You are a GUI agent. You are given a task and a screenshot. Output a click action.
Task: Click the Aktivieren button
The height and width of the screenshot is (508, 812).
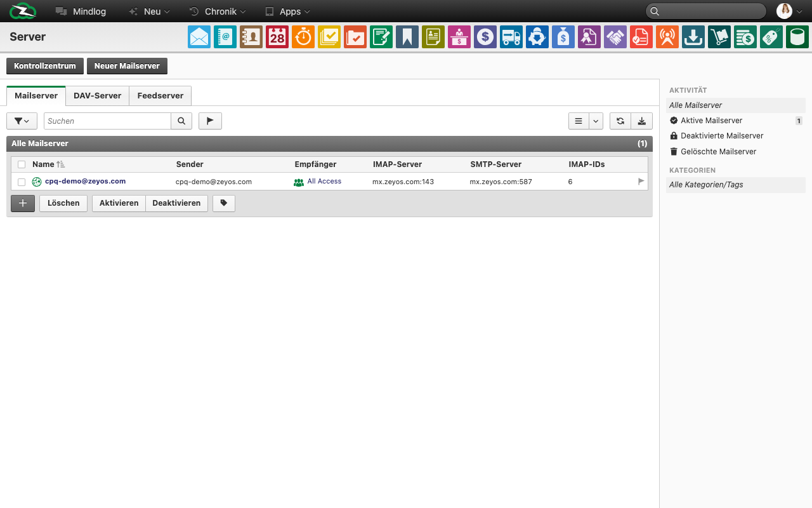(119, 203)
